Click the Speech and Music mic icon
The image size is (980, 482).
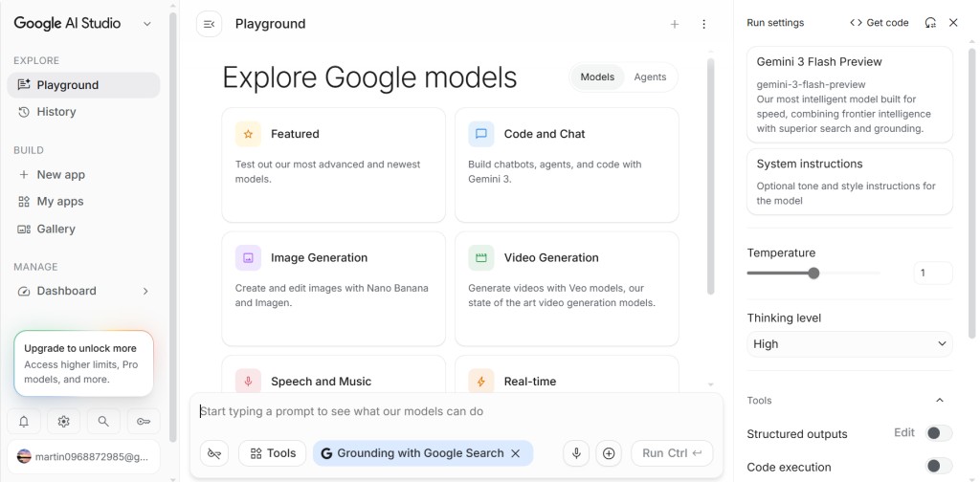tap(248, 381)
